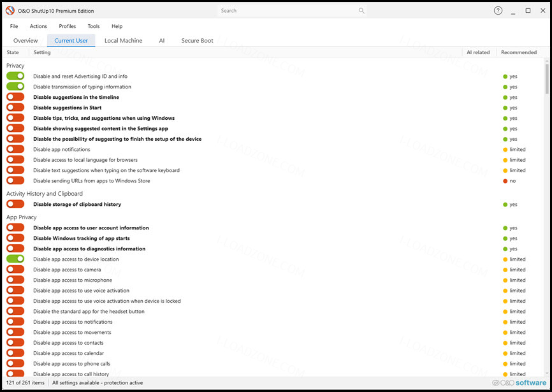Toggle Disable suggesting to finish device setup switch
The image size is (552, 392).
[15, 139]
